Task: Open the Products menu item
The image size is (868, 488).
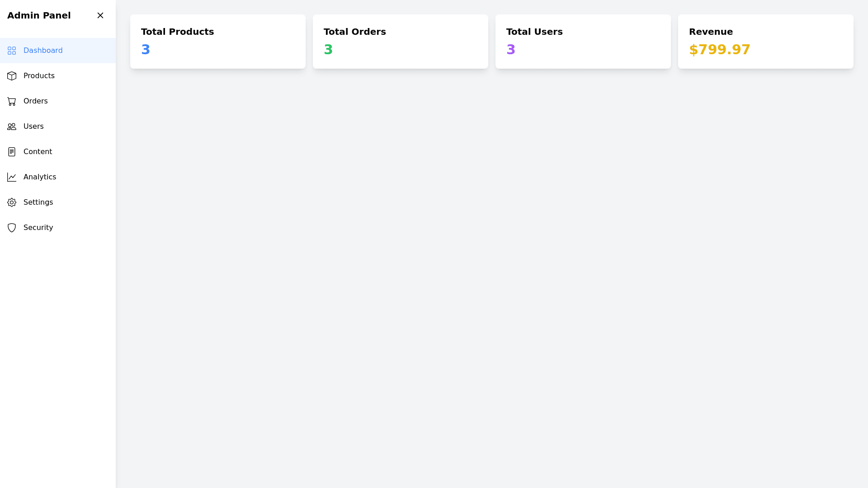Action: point(39,76)
